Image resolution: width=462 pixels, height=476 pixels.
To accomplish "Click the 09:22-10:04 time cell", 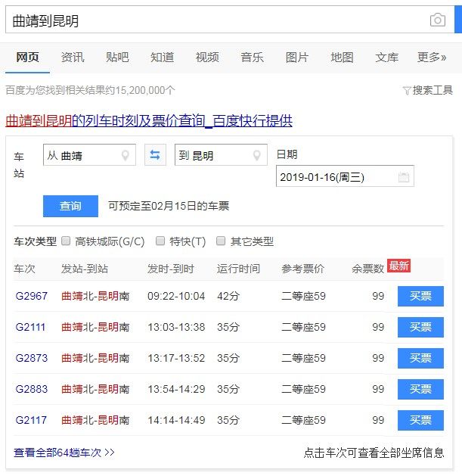I will tap(176, 296).
